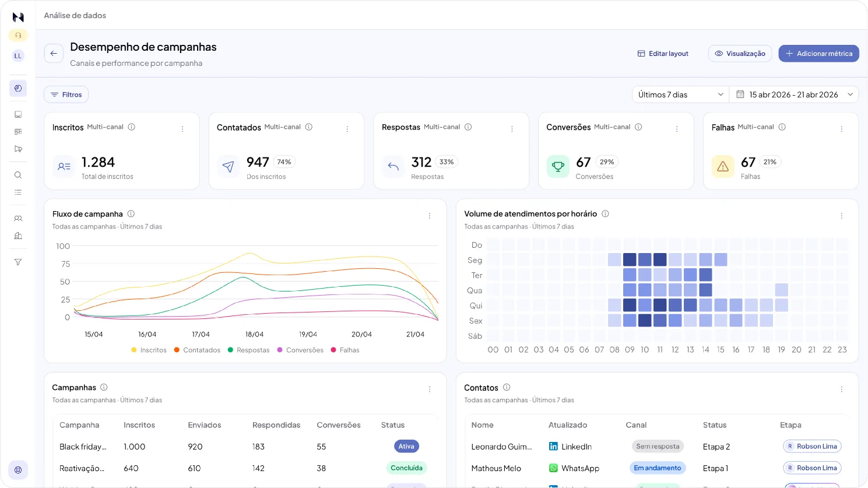Screen dimensions: 868x488
Task: Toggle the Contatados series in the legend
Action: [197, 350]
